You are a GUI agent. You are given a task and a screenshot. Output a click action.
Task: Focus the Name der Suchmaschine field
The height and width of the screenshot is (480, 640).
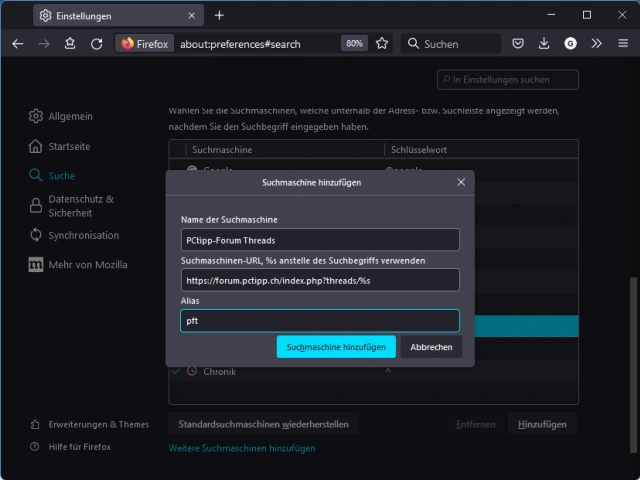click(x=319, y=240)
